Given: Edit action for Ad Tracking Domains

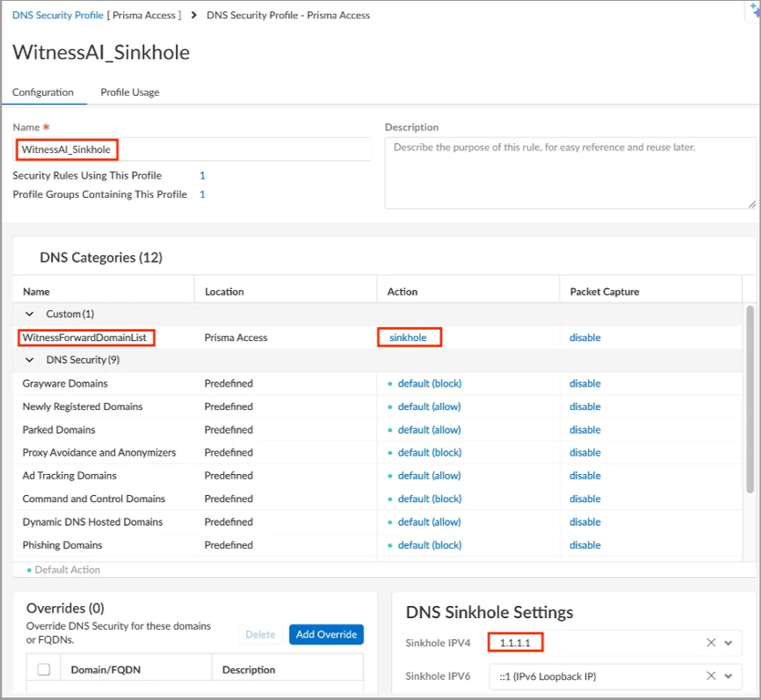Looking at the screenshot, I should pyautogui.click(x=429, y=475).
